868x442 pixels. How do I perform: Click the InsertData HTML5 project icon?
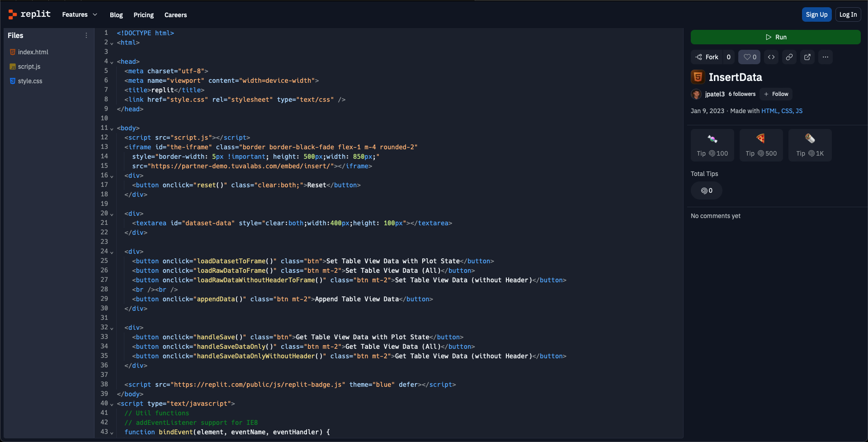click(x=698, y=77)
